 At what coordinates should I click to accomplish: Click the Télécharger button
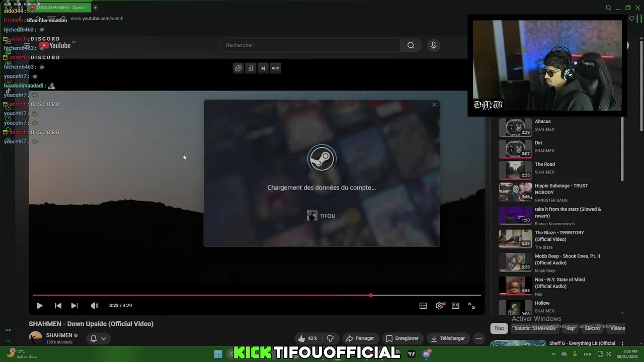(x=447, y=338)
